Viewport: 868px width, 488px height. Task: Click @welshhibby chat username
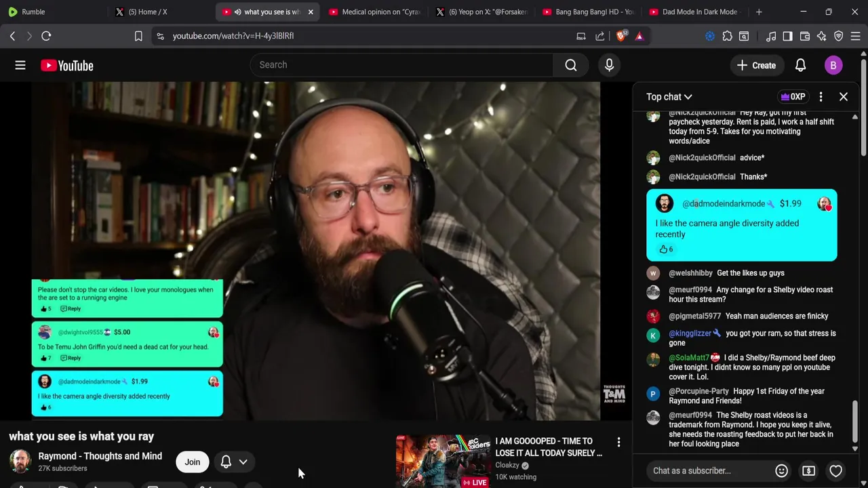(690, 273)
